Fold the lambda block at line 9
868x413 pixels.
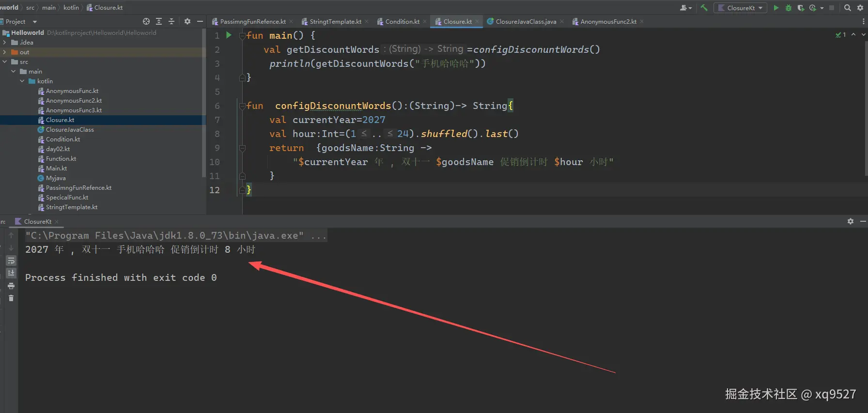242,148
